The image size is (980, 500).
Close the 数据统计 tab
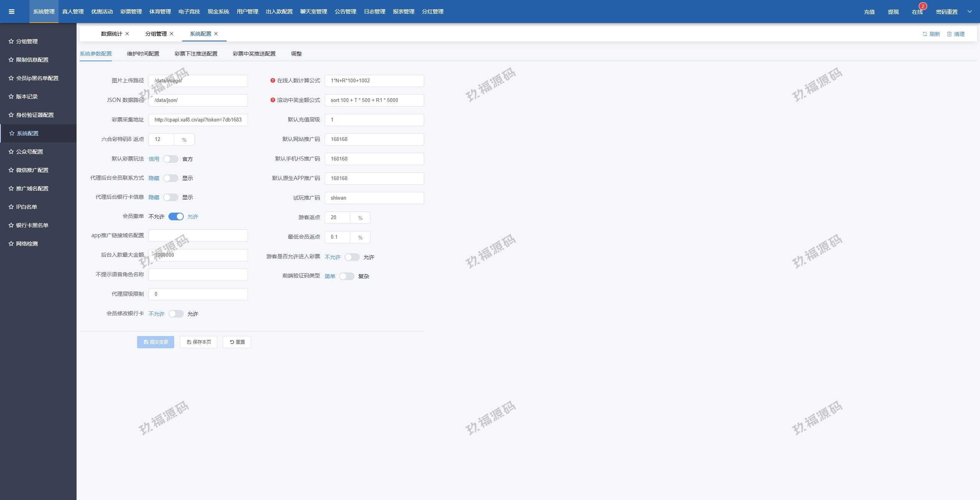[x=127, y=34]
